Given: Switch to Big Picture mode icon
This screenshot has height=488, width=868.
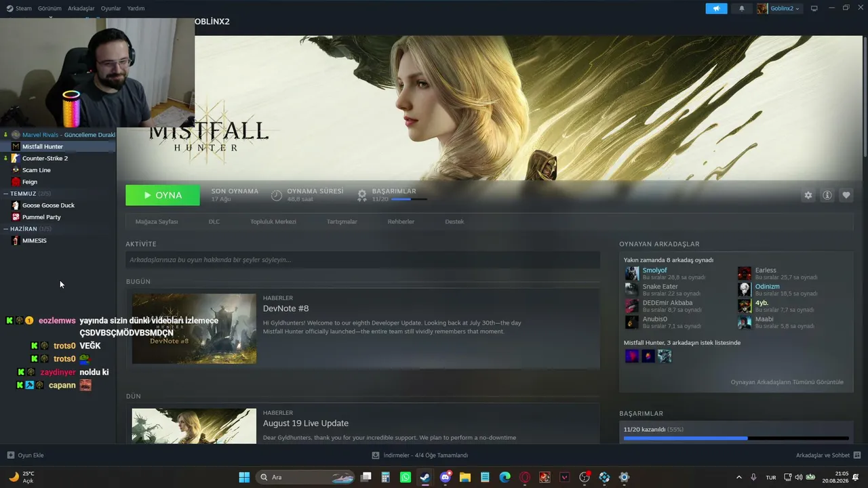Looking at the screenshot, I should [x=814, y=8].
